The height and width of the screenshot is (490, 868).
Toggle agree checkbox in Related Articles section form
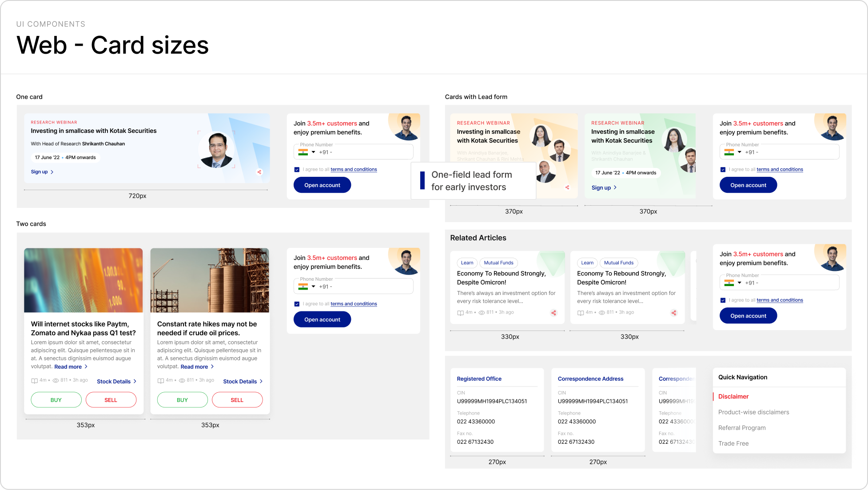click(723, 300)
